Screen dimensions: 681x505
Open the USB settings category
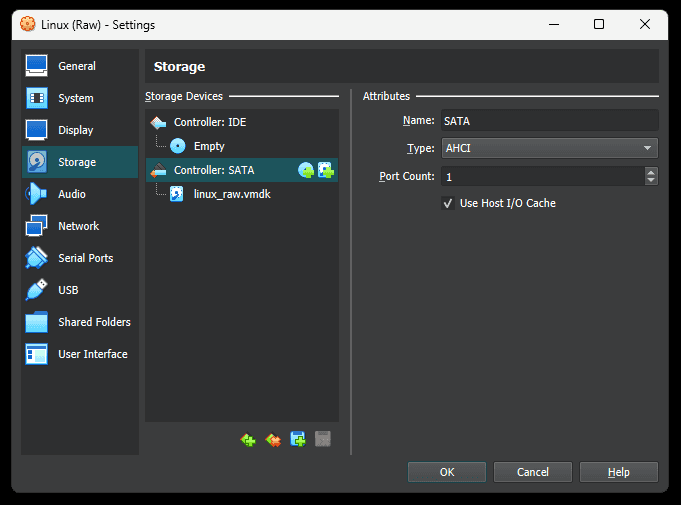click(68, 290)
